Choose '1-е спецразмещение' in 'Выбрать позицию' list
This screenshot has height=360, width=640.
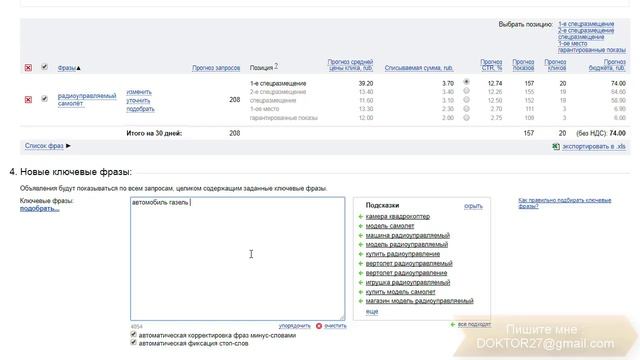(586, 24)
